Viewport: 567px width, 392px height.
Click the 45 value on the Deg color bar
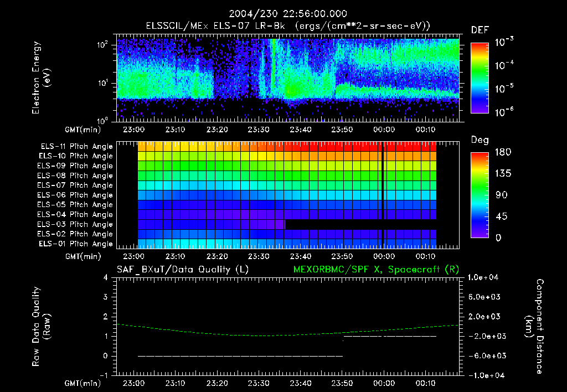point(501,216)
